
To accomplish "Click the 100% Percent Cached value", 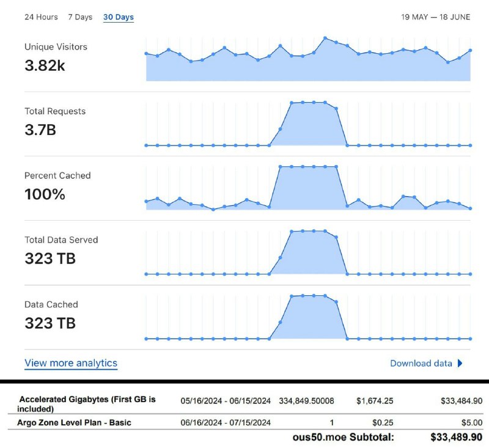I will click(45, 194).
